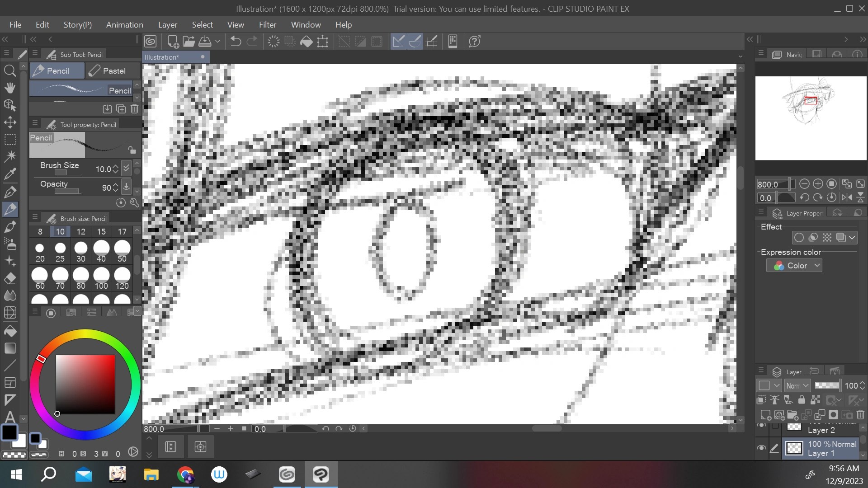Toggle visibility of Layer 2
Image resolution: width=868 pixels, height=488 pixels.
pyautogui.click(x=762, y=425)
